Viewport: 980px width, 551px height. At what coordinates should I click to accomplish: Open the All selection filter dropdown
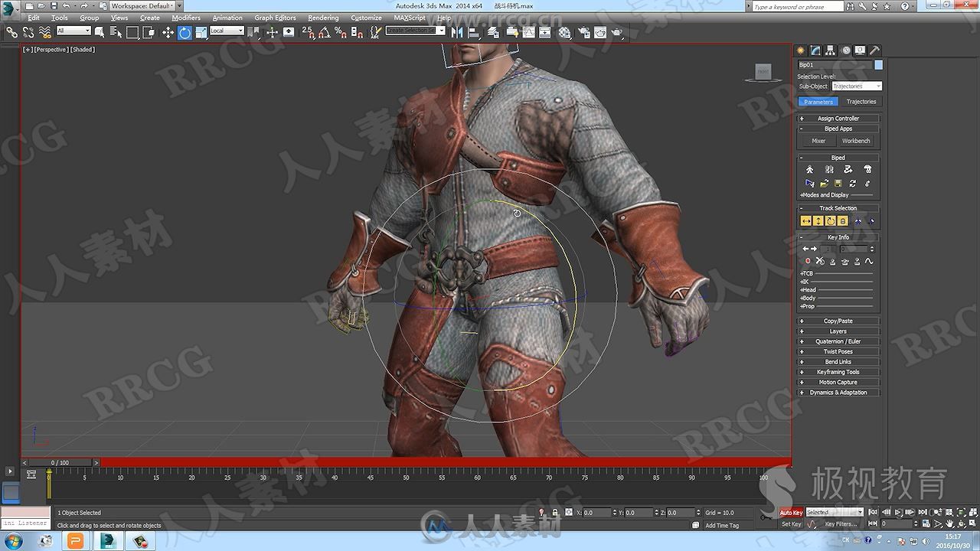[x=73, y=31]
